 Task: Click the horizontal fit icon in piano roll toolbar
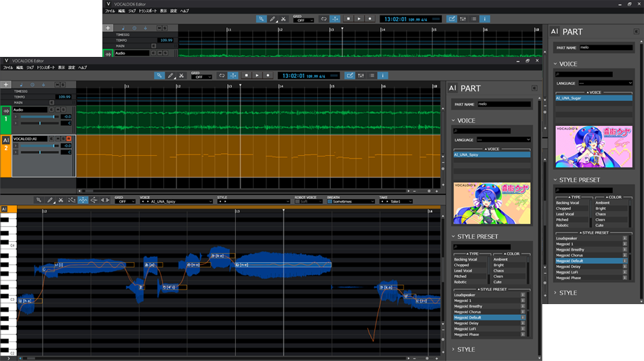(x=105, y=200)
